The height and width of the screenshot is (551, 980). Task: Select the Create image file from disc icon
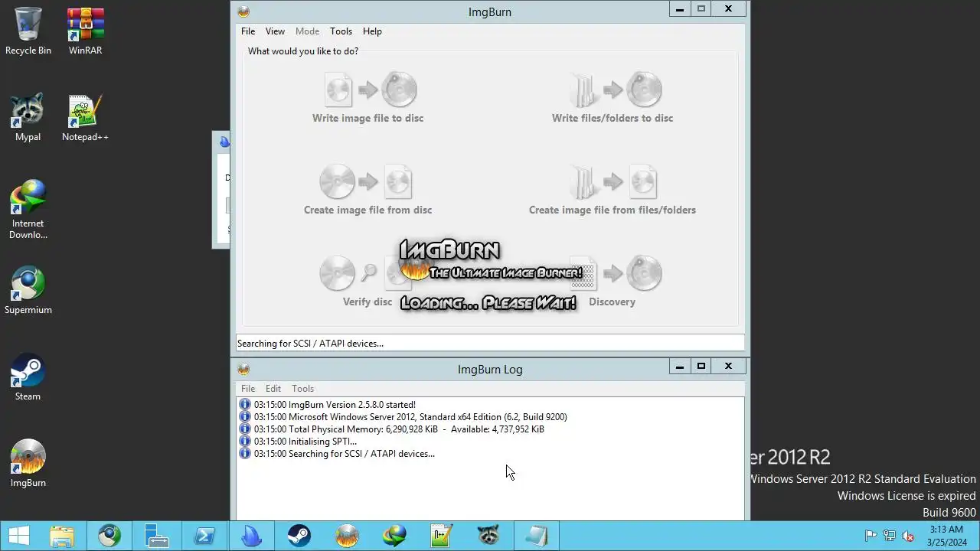point(366,182)
